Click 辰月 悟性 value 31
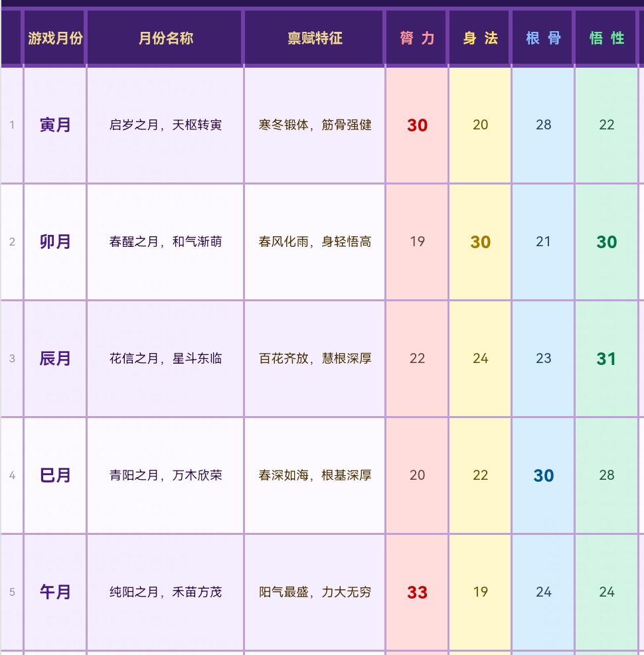The image size is (644, 655). [x=606, y=358]
